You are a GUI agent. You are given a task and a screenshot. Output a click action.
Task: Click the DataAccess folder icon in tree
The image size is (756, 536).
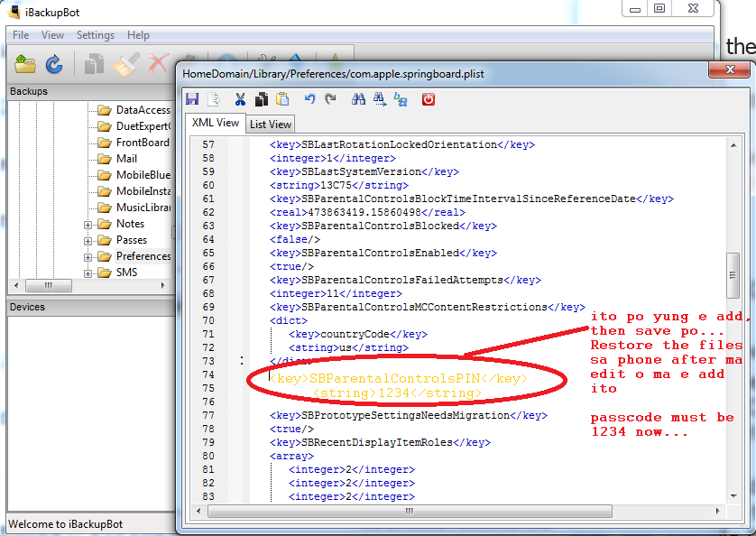(104, 110)
